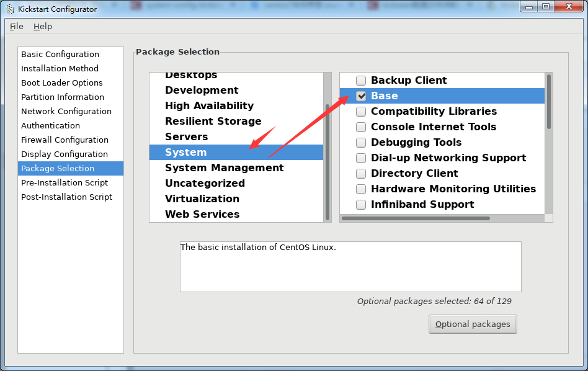
Task: Open Network Configuration section
Action: pyautogui.click(x=71, y=112)
